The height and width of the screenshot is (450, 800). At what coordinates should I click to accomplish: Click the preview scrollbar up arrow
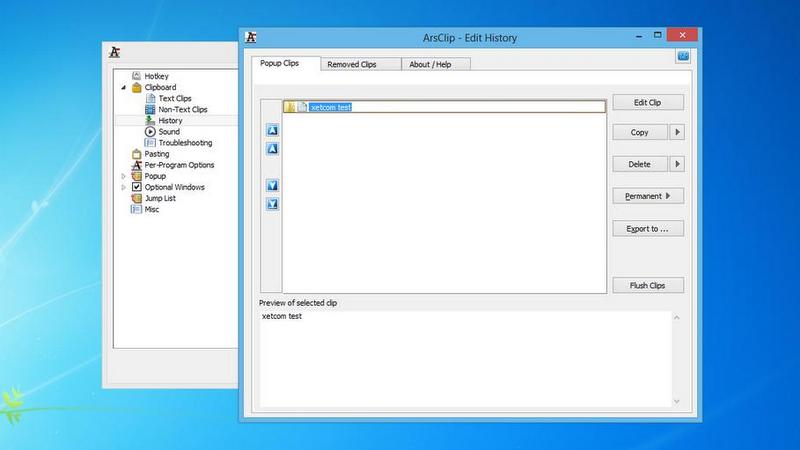(677, 317)
